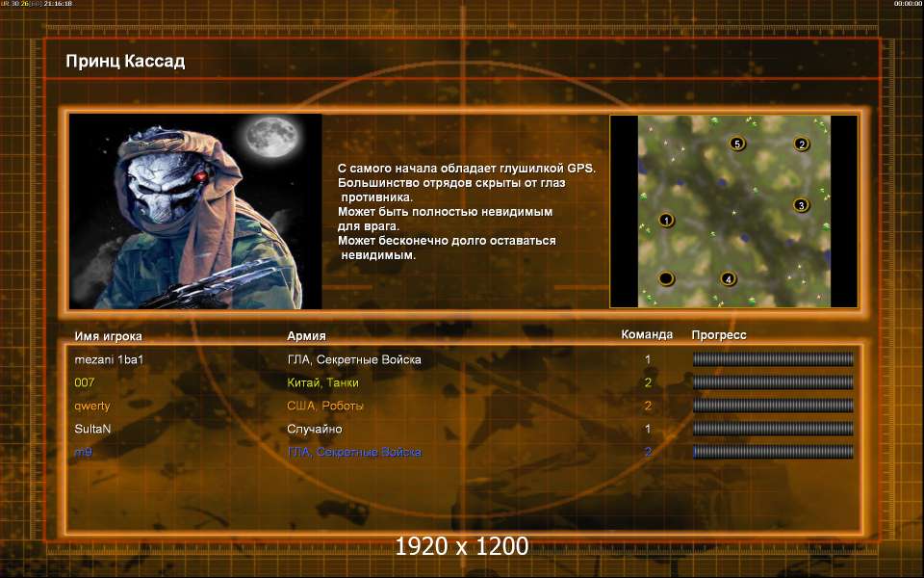Click the 'Имя игрока' column header

[109, 336]
